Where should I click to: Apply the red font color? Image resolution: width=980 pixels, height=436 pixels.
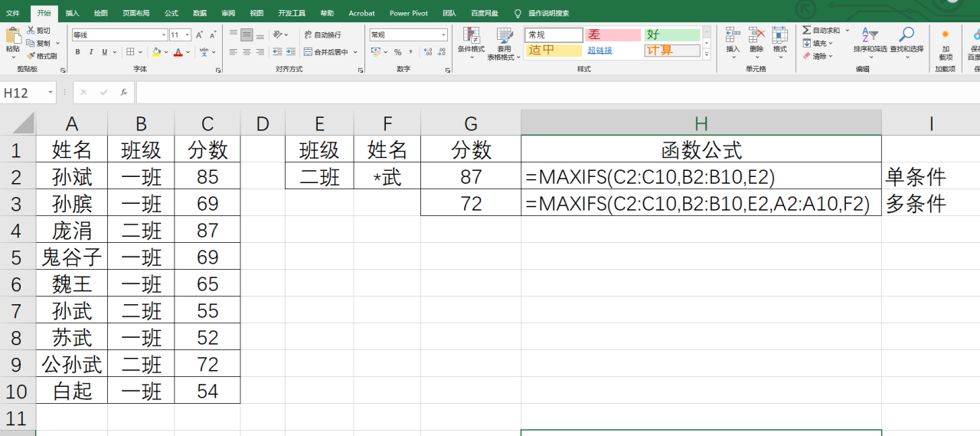point(178,52)
